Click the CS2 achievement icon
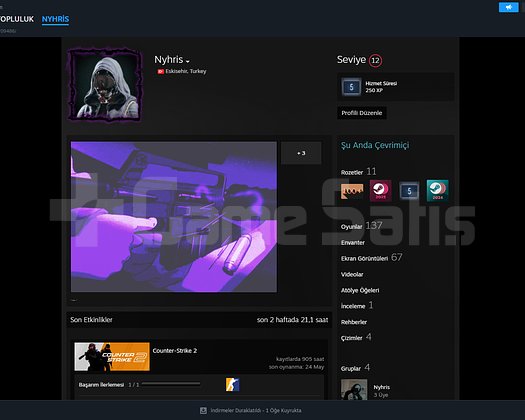 click(x=232, y=384)
